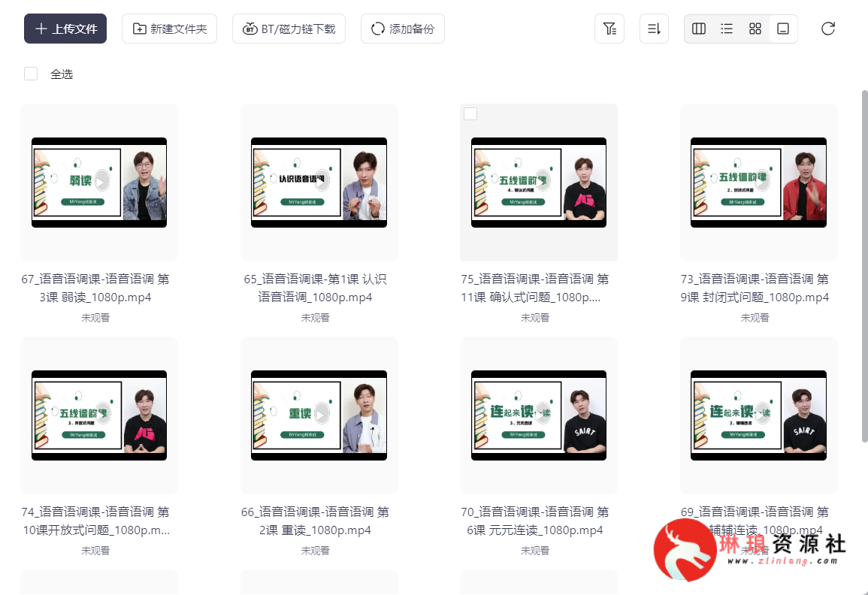The image size is (868, 595).
Task: Open thumbnail of 66_ 第2课 重读 video
Action: click(319, 415)
